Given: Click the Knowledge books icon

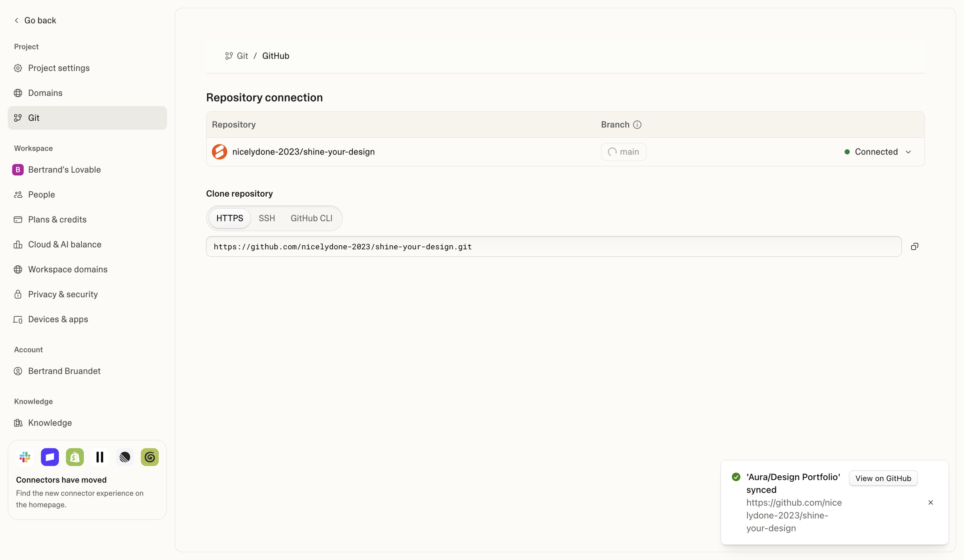Looking at the screenshot, I should [x=18, y=423].
